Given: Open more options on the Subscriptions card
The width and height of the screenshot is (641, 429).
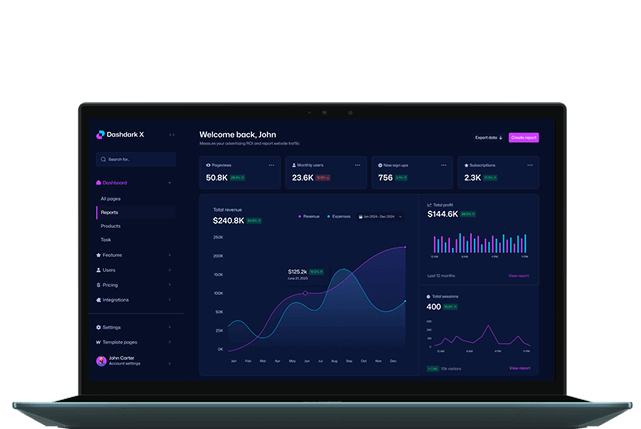Looking at the screenshot, I should click(x=529, y=164).
